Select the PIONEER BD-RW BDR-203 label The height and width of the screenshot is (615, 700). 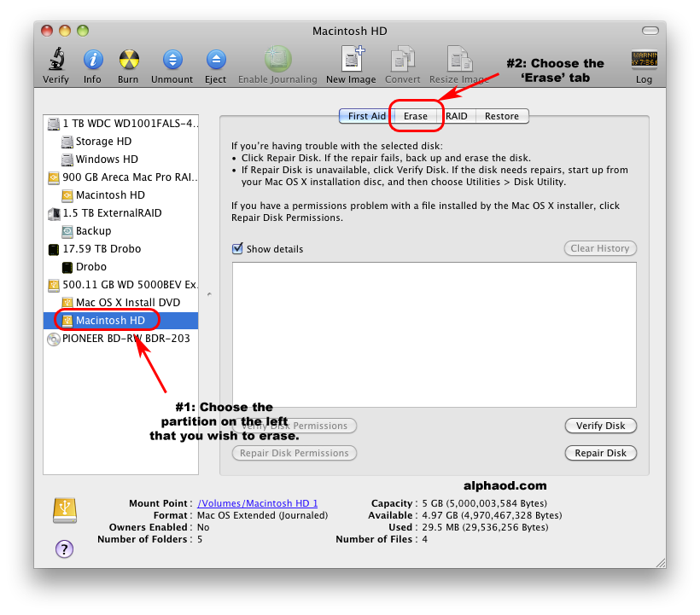pos(125,339)
